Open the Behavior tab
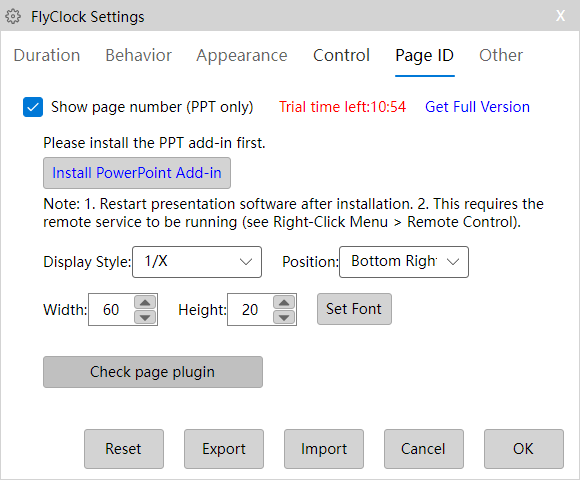This screenshot has height=480, width=580. [x=138, y=55]
